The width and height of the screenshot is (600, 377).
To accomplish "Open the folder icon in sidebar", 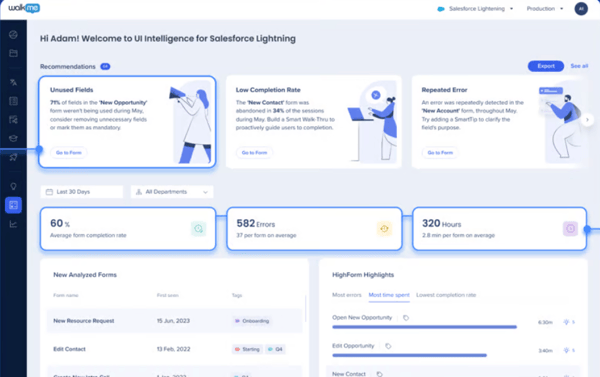I will (x=13, y=53).
